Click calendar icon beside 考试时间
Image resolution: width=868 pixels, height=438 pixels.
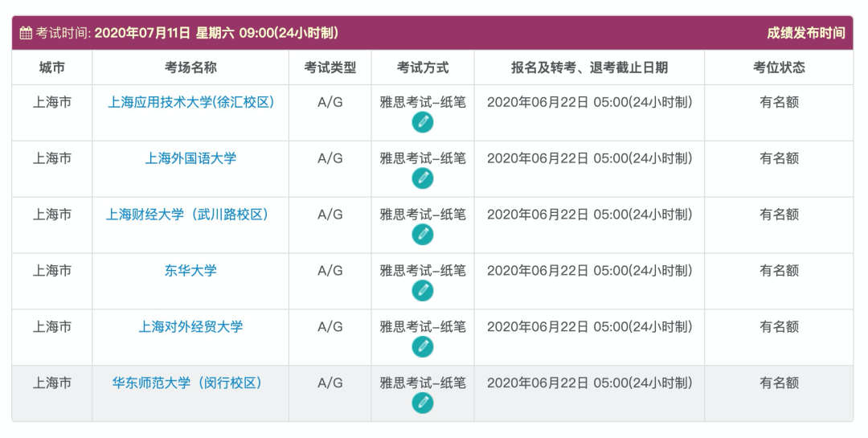click(26, 33)
